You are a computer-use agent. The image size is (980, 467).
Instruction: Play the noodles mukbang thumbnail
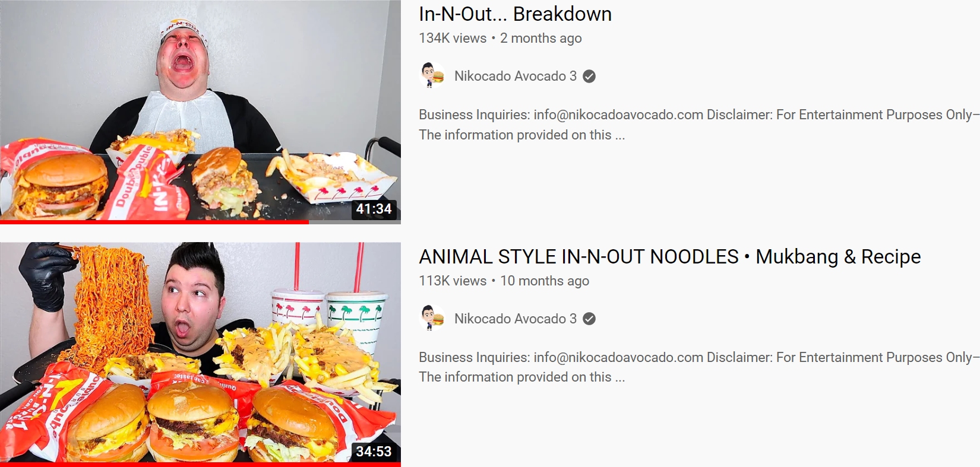click(x=200, y=352)
